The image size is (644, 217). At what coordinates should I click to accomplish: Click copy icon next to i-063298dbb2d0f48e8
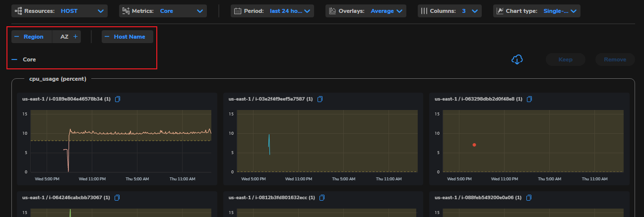click(x=529, y=99)
